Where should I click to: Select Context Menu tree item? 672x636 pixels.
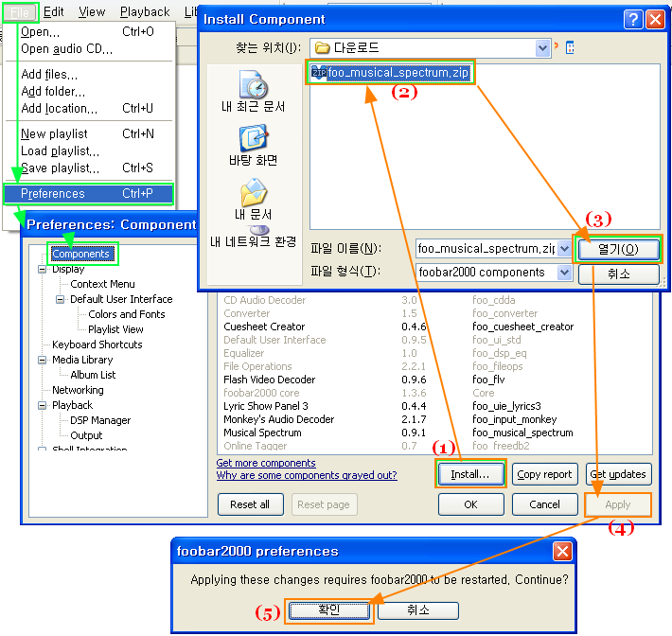click(102, 284)
